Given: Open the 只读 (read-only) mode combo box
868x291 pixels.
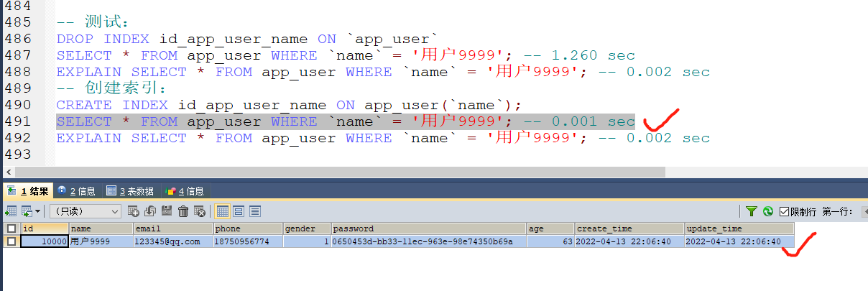Looking at the screenshot, I should [x=86, y=211].
